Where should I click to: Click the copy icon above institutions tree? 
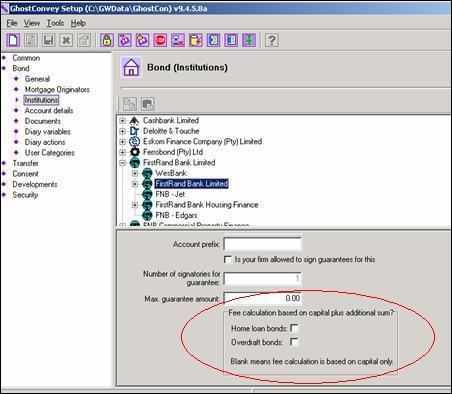click(148, 104)
